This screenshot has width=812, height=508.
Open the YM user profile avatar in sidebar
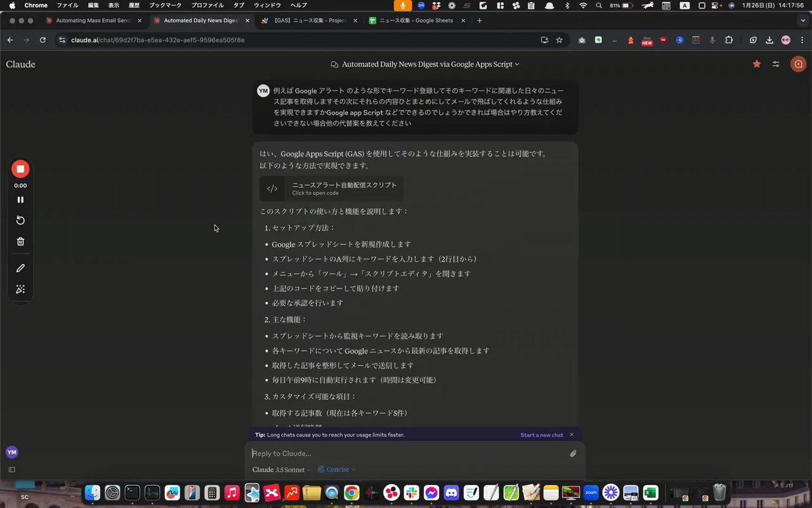(x=11, y=452)
